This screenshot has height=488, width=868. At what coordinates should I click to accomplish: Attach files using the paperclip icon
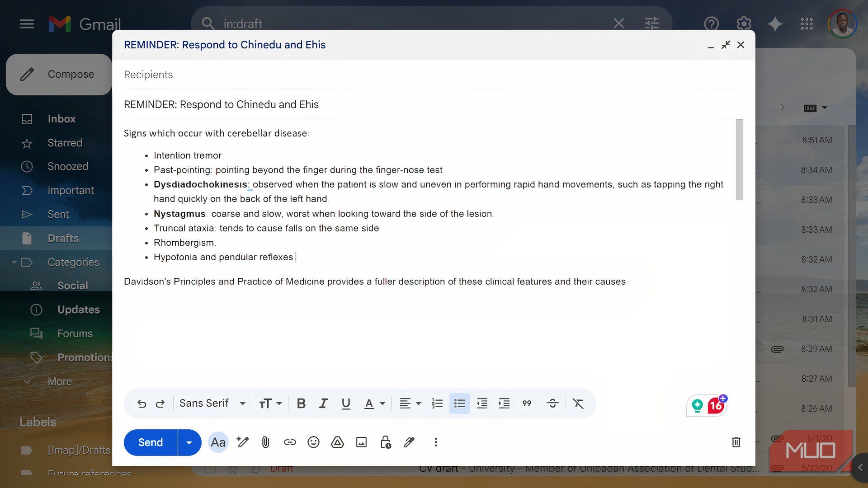(266, 442)
